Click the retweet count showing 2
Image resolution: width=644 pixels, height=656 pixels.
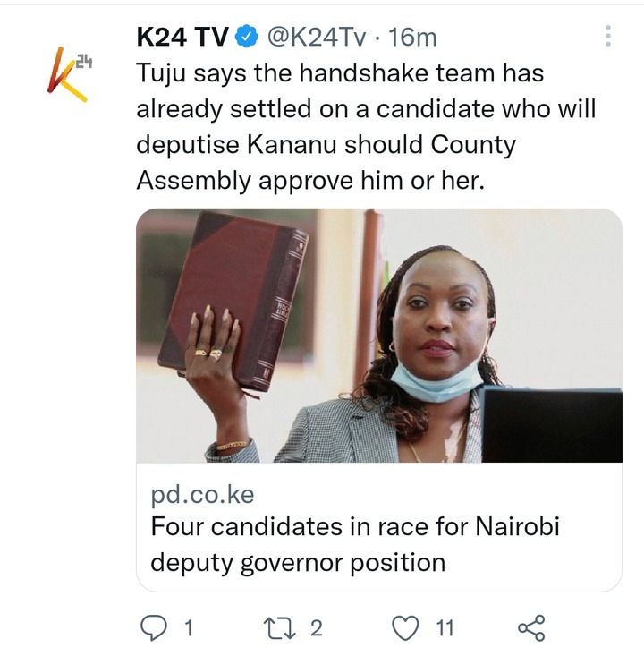317,628
